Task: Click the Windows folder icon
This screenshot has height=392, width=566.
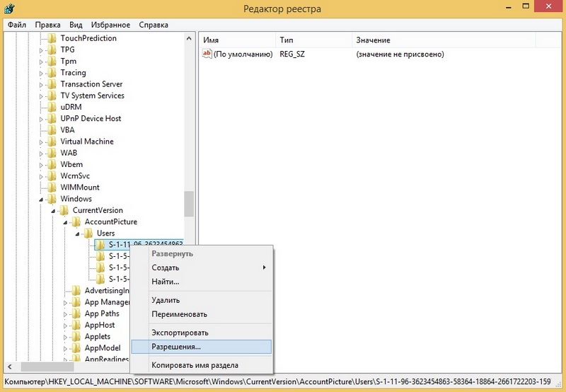Action: click(52, 199)
